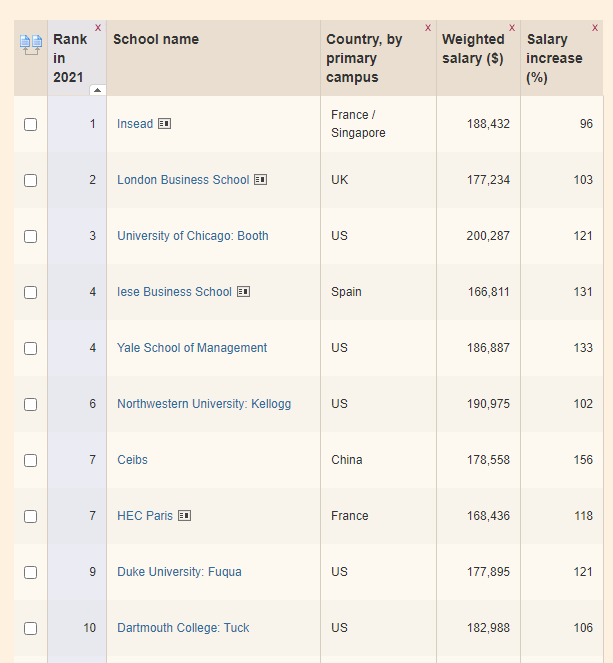This screenshot has height=663, width=613.
Task: Open the profile icon next to London Business School
Action: coord(260,180)
